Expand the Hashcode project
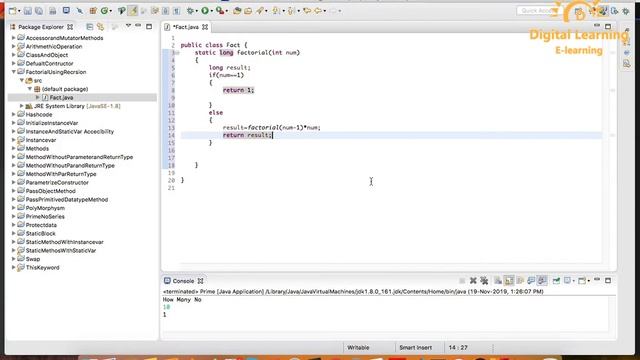Viewport: 640px width, 360px height. click(13, 115)
